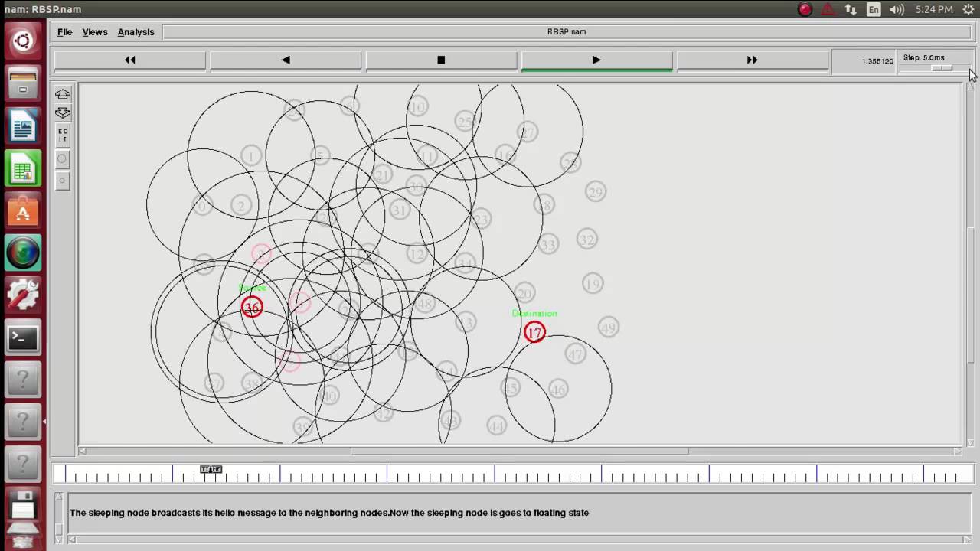This screenshot has width=980, height=551.
Task: Stop the animation playback
Action: [441, 60]
